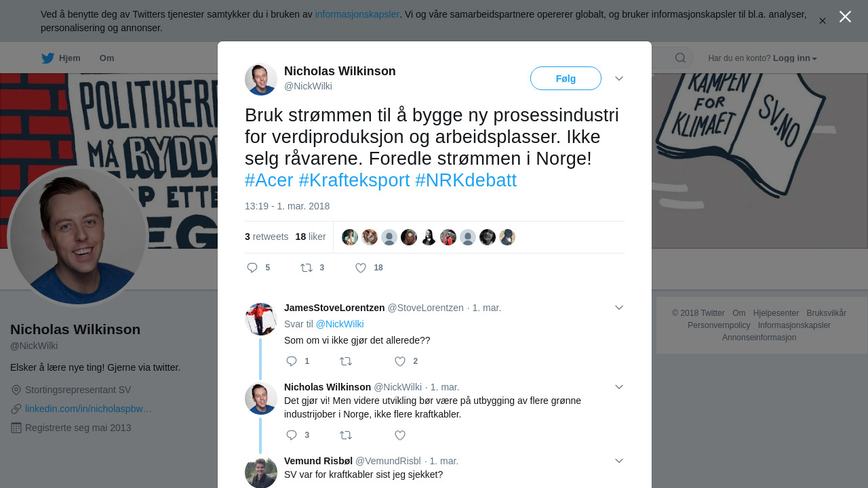Retweet JamesStoveLorentzen's reply
This screenshot has height=488, width=868.
point(346,361)
